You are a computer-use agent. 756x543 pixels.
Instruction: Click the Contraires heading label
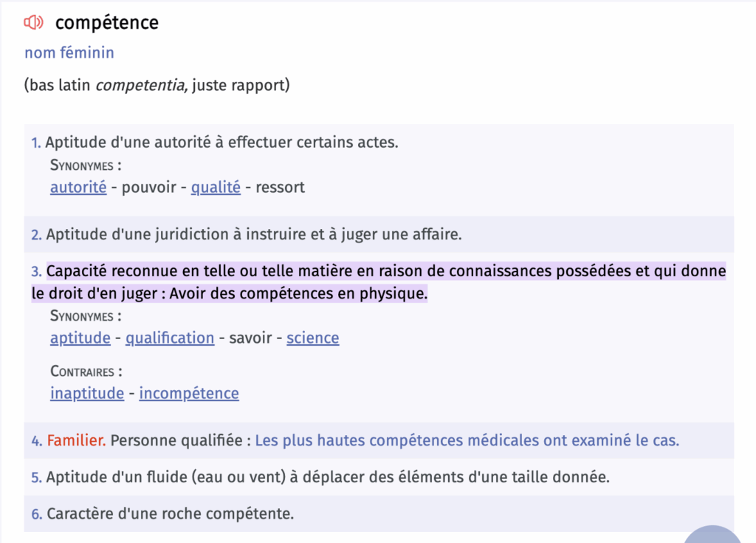click(86, 372)
